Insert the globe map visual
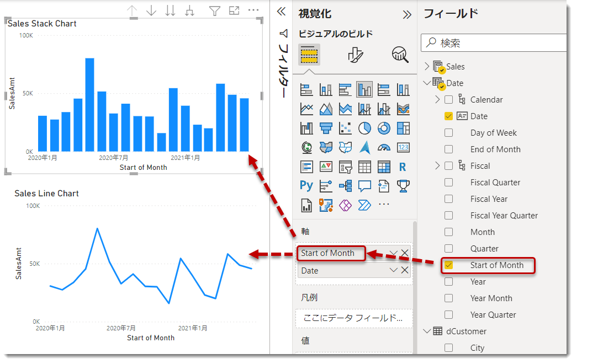The width and height of the screenshot is (603, 364). tap(306, 147)
